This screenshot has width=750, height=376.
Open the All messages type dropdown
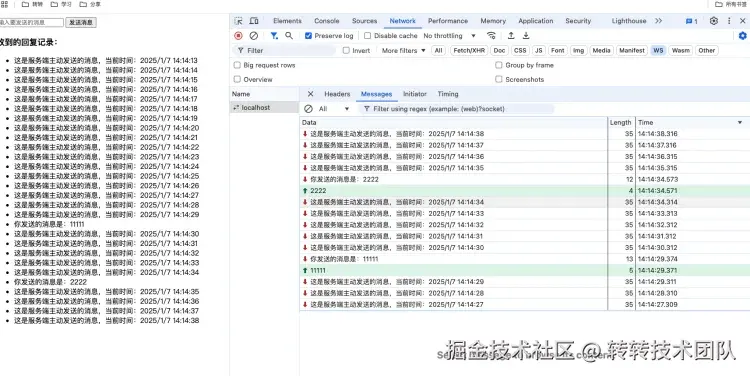[x=334, y=109]
